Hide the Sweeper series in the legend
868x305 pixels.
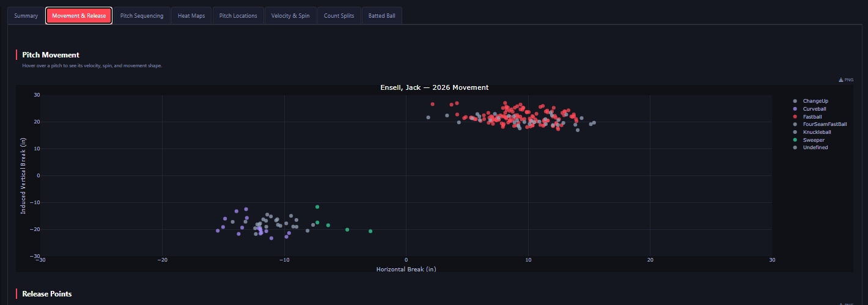click(x=809, y=140)
